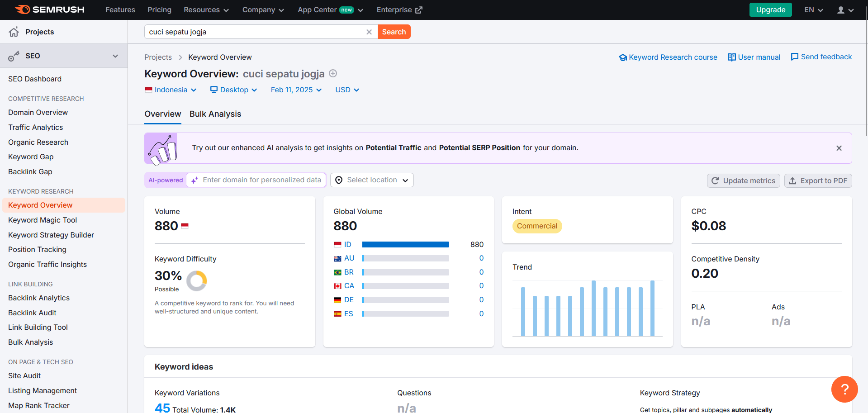Open the Resources dropdown menu
Screen dimensions: 868x413
coord(206,10)
